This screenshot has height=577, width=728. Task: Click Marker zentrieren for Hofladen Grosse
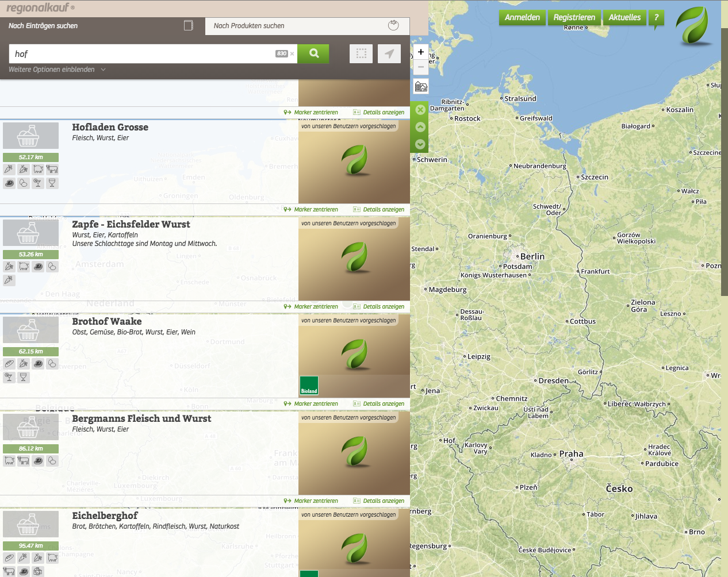(x=311, y=210)
